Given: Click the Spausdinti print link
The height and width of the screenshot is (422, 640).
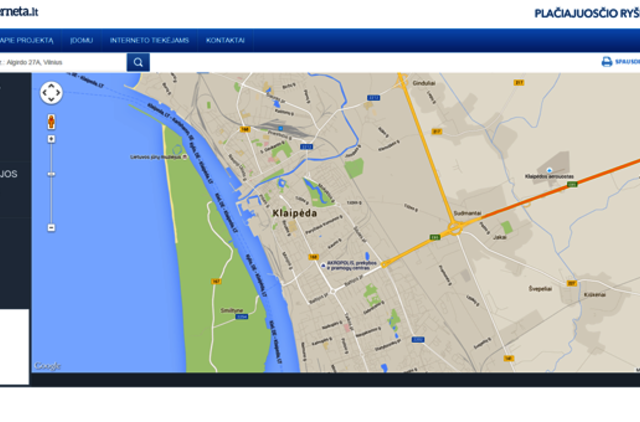Looking at the screenshot, I should 627,62.
